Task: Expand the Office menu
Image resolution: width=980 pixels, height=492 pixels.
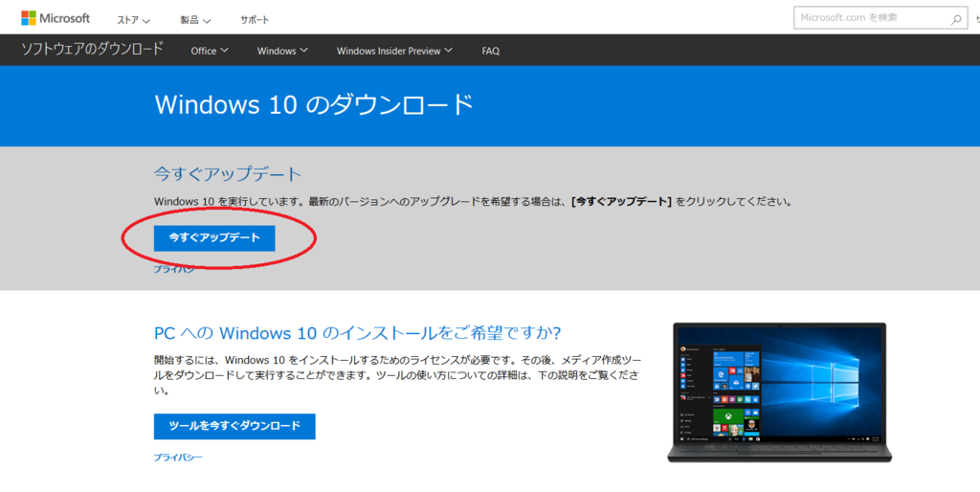Action: (210, 51)
